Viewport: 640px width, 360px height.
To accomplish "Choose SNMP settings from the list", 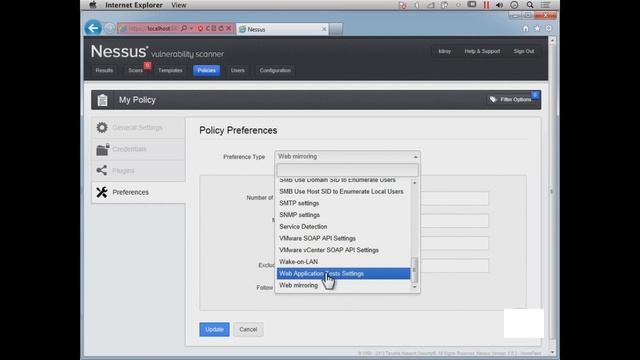I will click(343, 215).
